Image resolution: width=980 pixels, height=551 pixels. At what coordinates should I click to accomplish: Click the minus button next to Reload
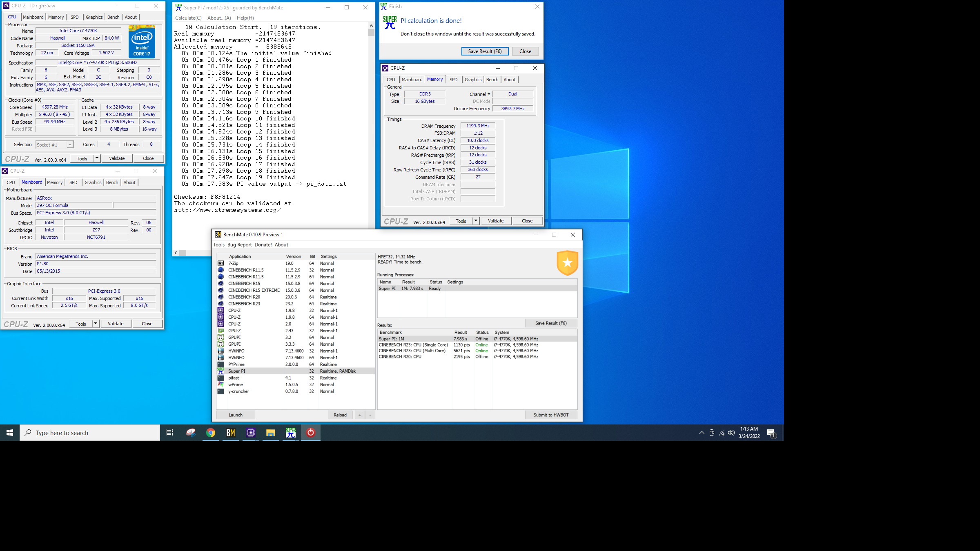point(370,415)
